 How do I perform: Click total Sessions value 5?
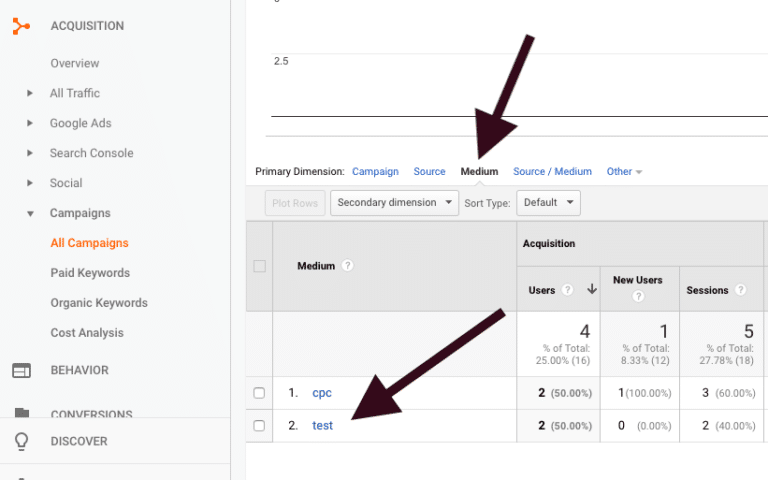pos(748,332)
